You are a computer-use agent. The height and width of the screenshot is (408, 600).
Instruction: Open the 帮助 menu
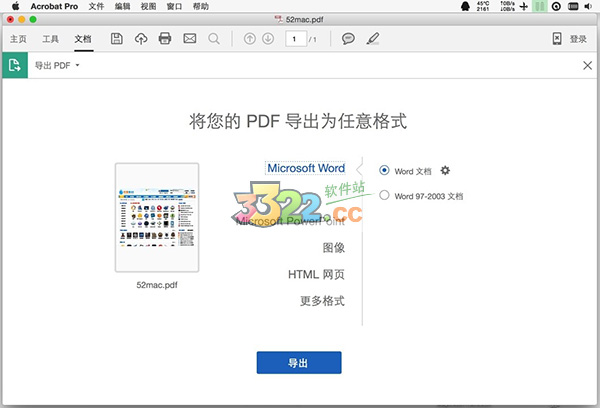pyautogui.click(x=201, y=6)
